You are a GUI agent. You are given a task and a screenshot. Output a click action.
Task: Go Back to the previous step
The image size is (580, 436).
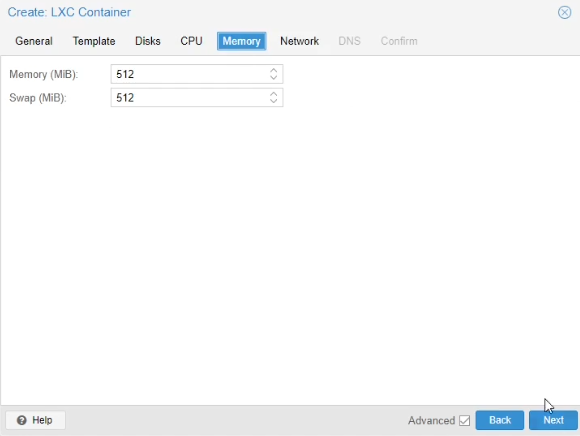[x=500, y=420]
